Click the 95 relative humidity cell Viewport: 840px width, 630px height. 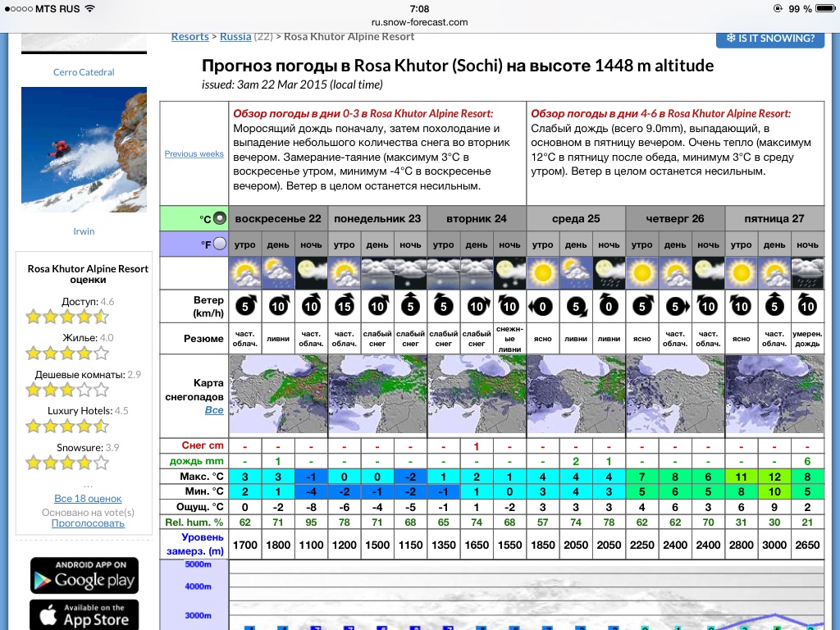point(311,523)
